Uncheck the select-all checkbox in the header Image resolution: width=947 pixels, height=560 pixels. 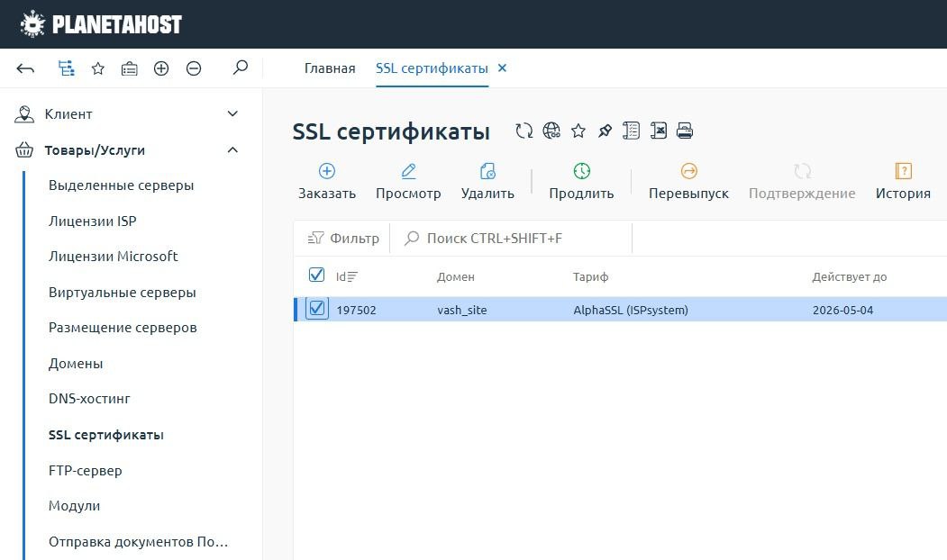[317, 276]
